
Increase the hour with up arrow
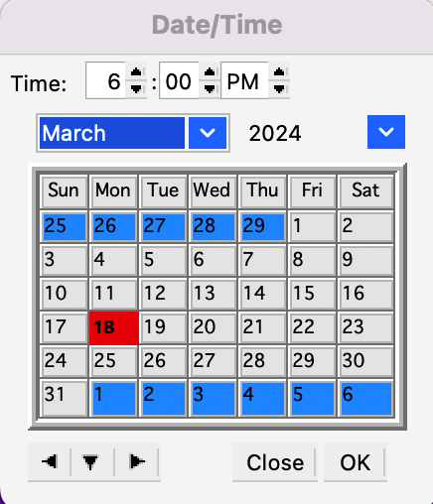pos(136,72)
